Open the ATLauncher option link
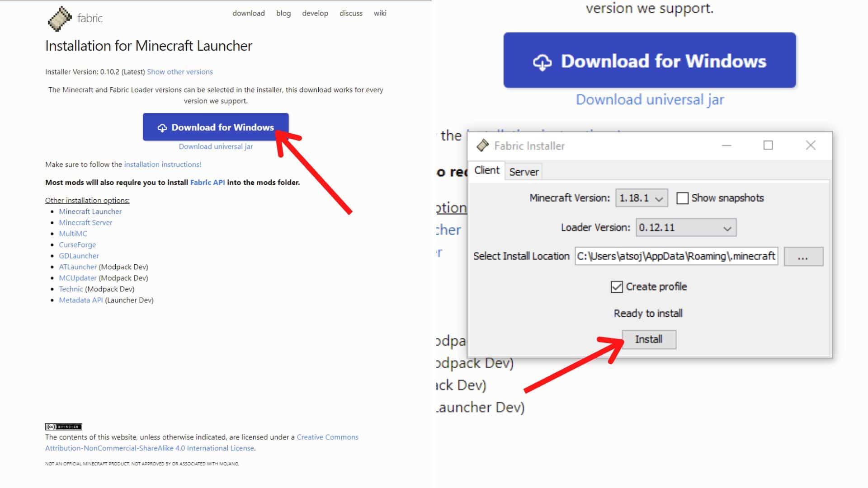Viewport: 868px width, 488px height. tap(78, 267)
